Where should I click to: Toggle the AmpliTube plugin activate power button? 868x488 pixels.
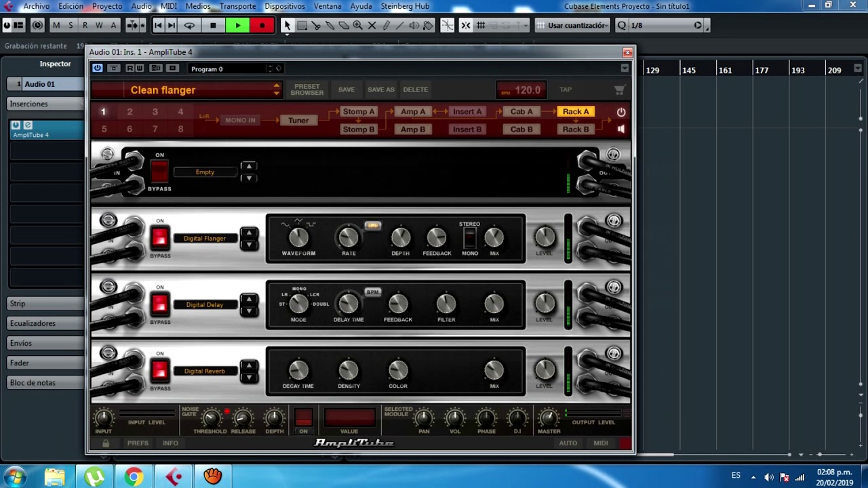click(98, 68)
